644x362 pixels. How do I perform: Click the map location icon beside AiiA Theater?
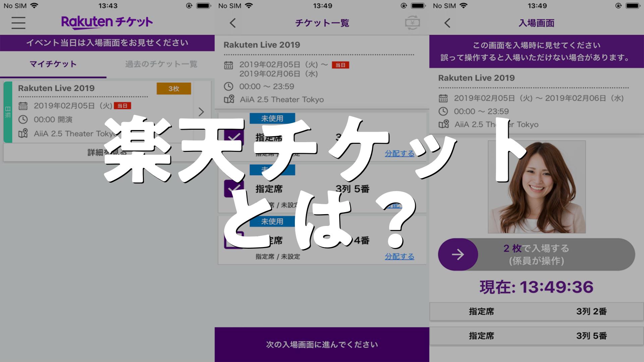(229, 100)
